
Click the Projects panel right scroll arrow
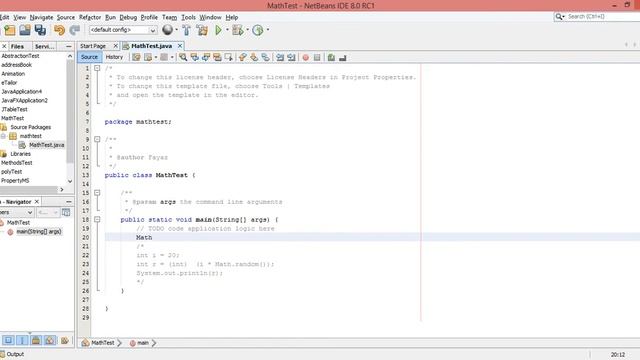(x=62, y=189)
